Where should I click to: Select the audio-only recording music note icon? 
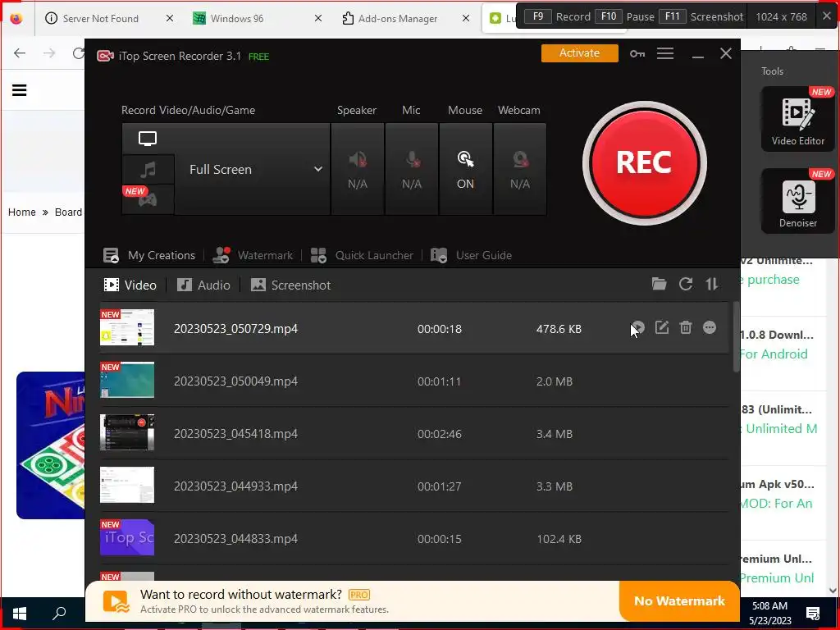(x=148, y=170)
